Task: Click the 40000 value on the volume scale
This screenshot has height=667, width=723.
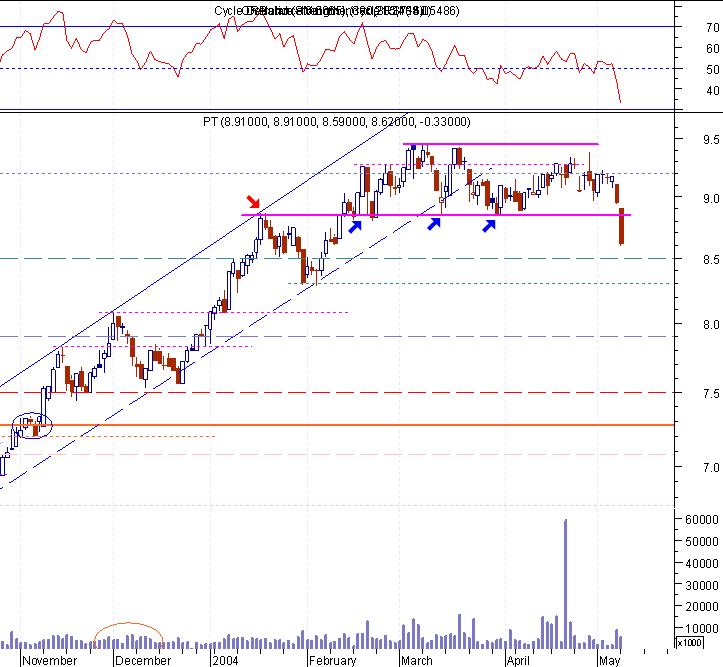Action: coord(702,563)
